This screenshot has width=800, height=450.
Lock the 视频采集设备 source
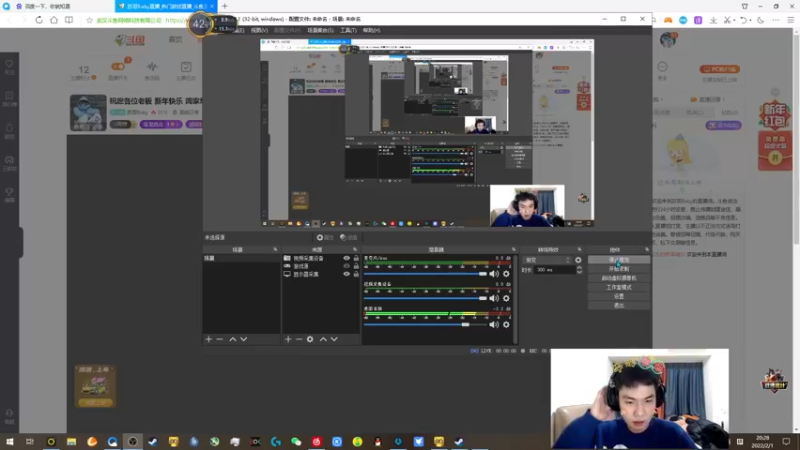click(356, 258)
